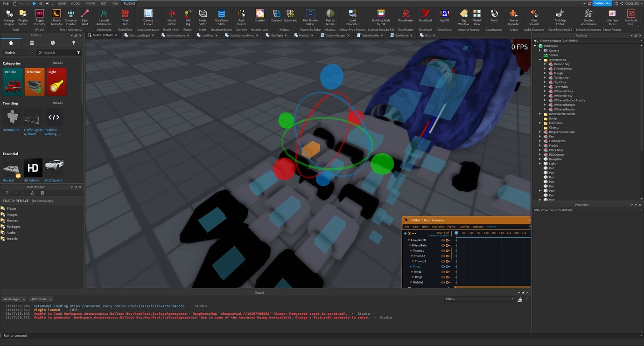
Task: Click See All beside Trending
Action: [x=58, y=103]
